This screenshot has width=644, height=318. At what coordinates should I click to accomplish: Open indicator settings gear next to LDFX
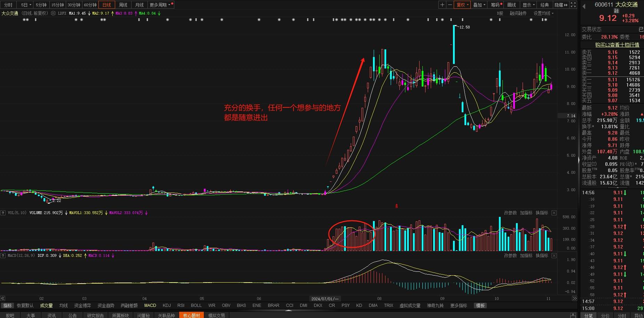tap(53, 13)
